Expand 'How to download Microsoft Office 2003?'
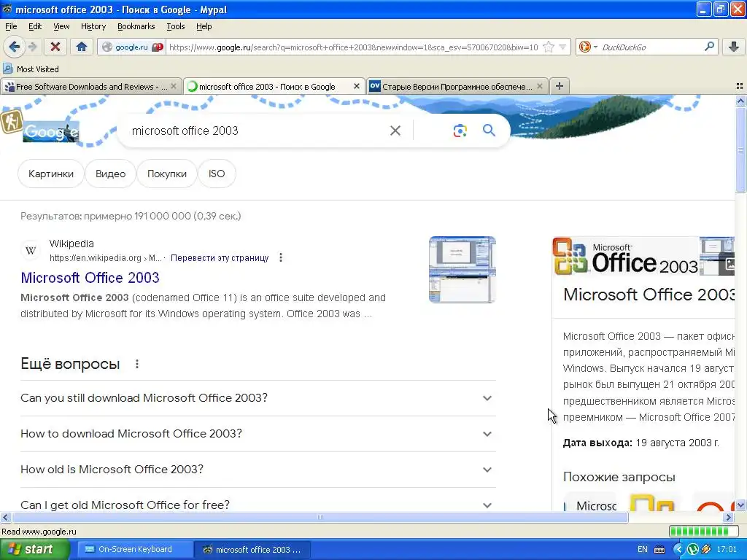 click(258, 434)
